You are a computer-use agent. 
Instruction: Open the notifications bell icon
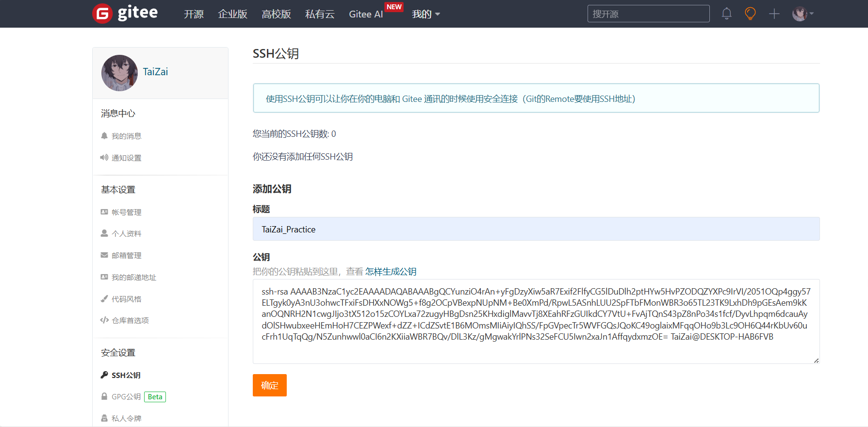tap(726, 14)
